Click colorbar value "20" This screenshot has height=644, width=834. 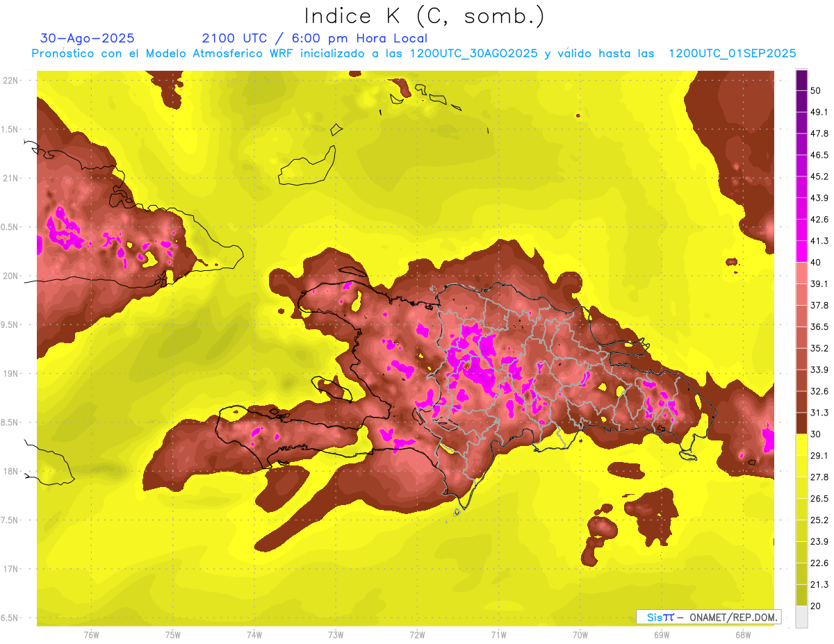[x=815, y=606]
